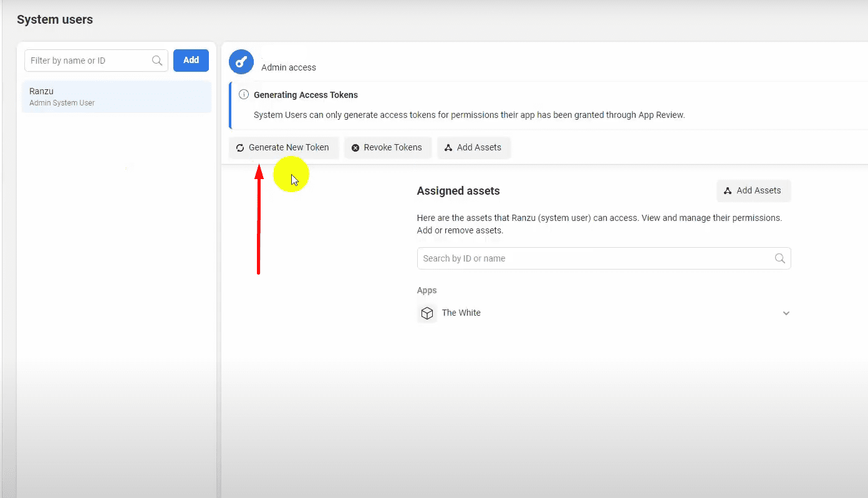Image resolution: width=868 pixels, height=498 pixels.
Task: Click the X circle icon on Revoke Tokens
Action: click(355, 148)
